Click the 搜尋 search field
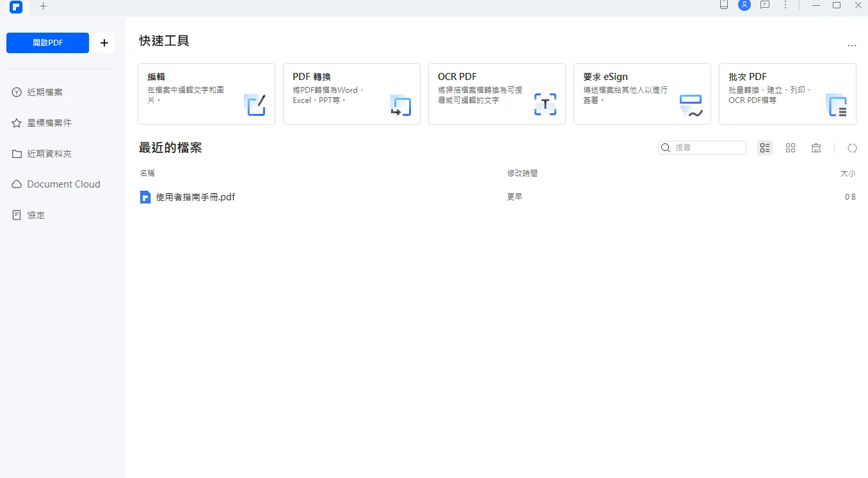Image resolution: width=868 pixels, height=478 pixels. (702, 148)
